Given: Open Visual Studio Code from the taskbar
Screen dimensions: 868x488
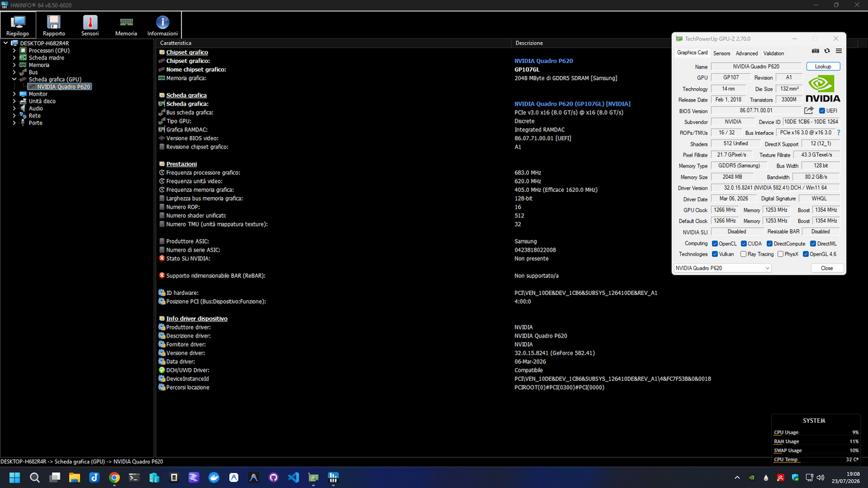Looking at the screenshot, I should (x=293, y=477).
